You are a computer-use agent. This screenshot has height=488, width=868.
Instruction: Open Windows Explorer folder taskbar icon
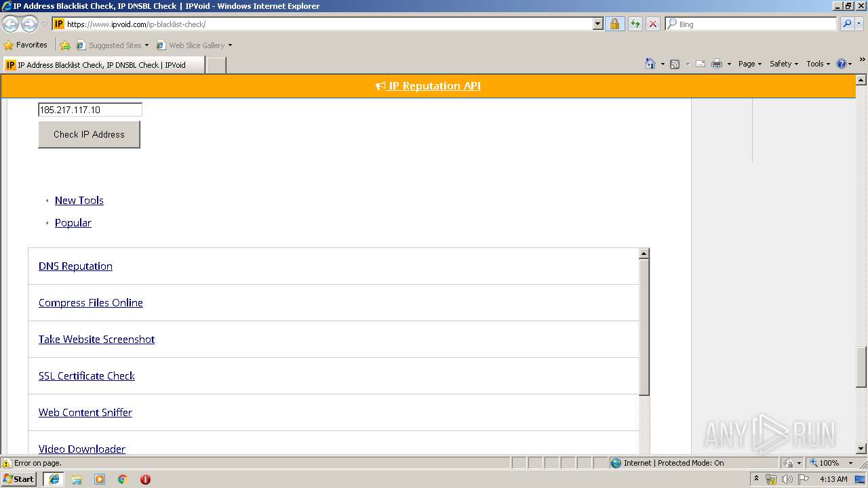[77, 479]
